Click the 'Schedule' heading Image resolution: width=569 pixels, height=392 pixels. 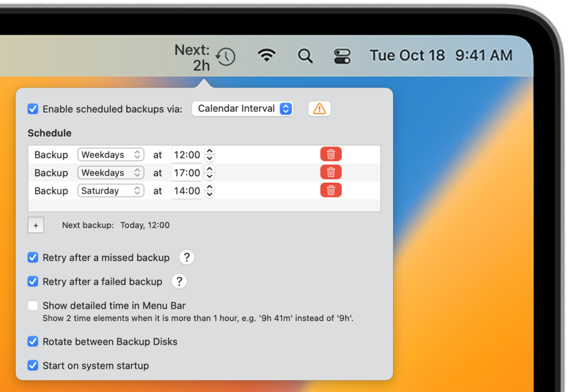click(49, 133)
